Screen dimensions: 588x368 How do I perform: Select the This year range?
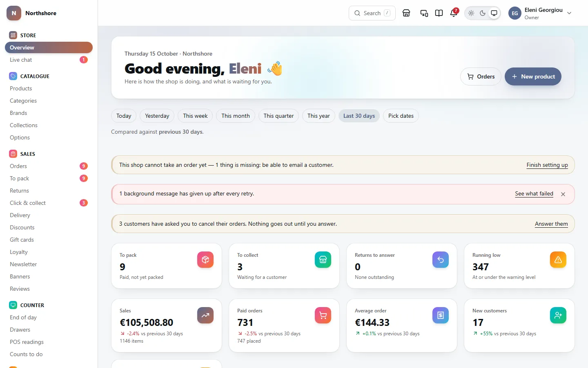tap(318, 116)
